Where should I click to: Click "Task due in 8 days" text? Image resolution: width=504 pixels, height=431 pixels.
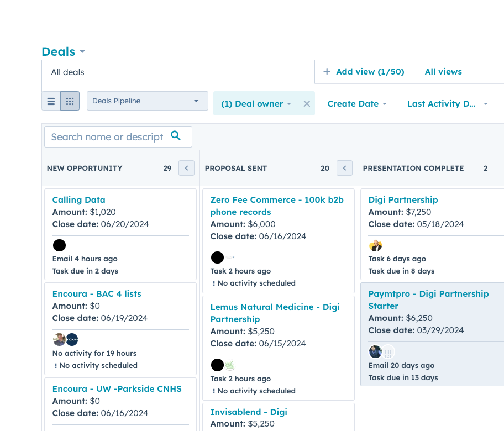[401, 271]
